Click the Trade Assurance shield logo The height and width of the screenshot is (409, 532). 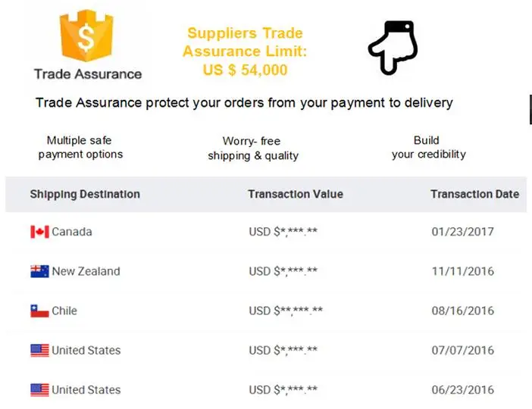pyautogui.click(x=87, y=36)
